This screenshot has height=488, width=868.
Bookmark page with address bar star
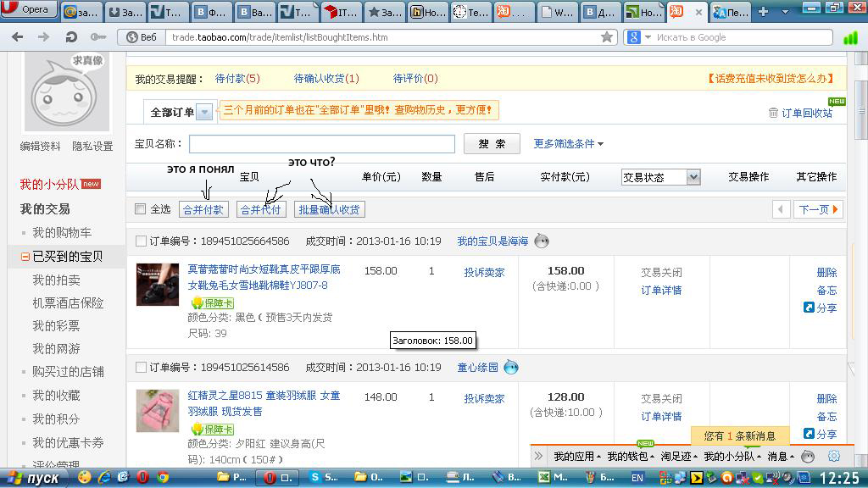[607, 37]
